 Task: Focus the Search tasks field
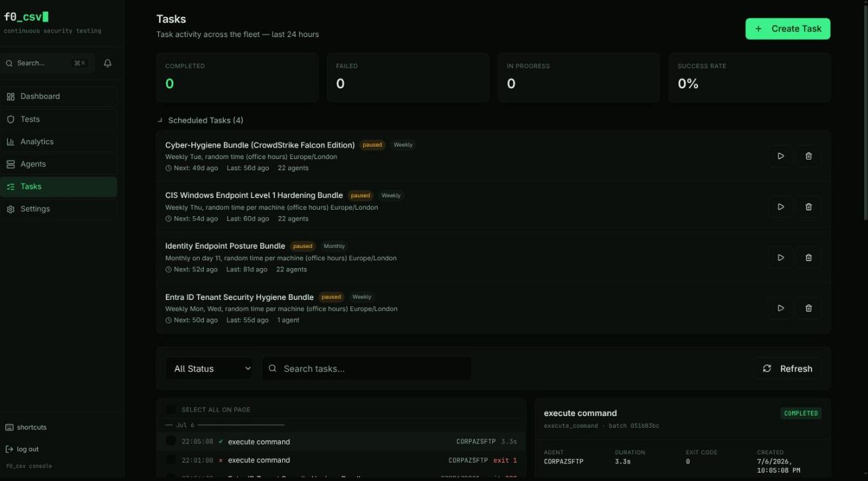367,368
